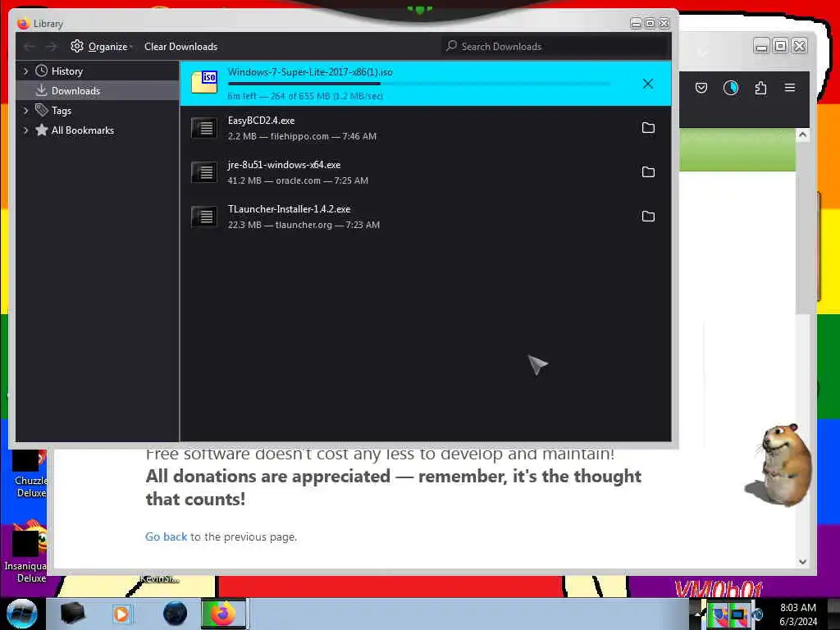Open the Insaniquarium Deluxe desktop shortcut
This screenshot has height=630, width=840.
(x=25, y=553)
